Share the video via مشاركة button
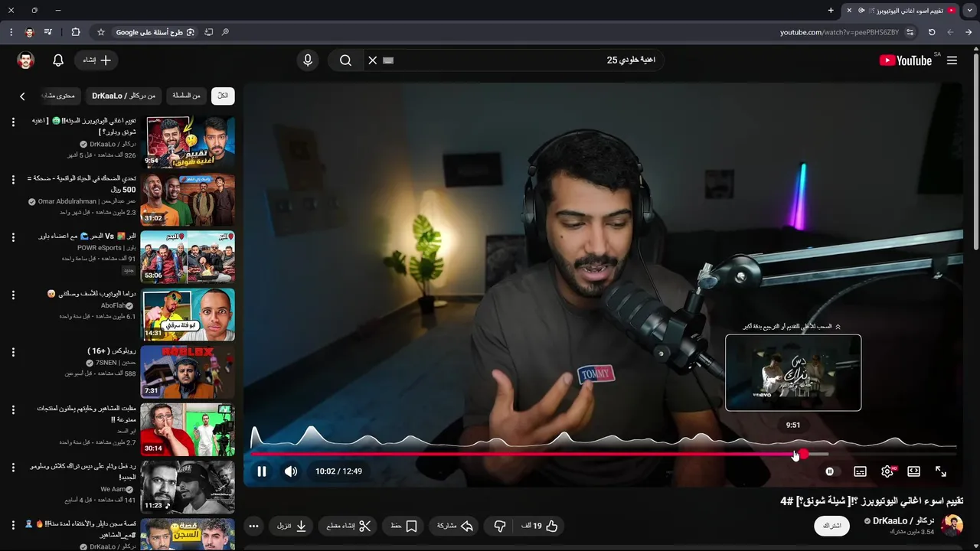This screenshot has height=551, width=980. tap(456, 527)
